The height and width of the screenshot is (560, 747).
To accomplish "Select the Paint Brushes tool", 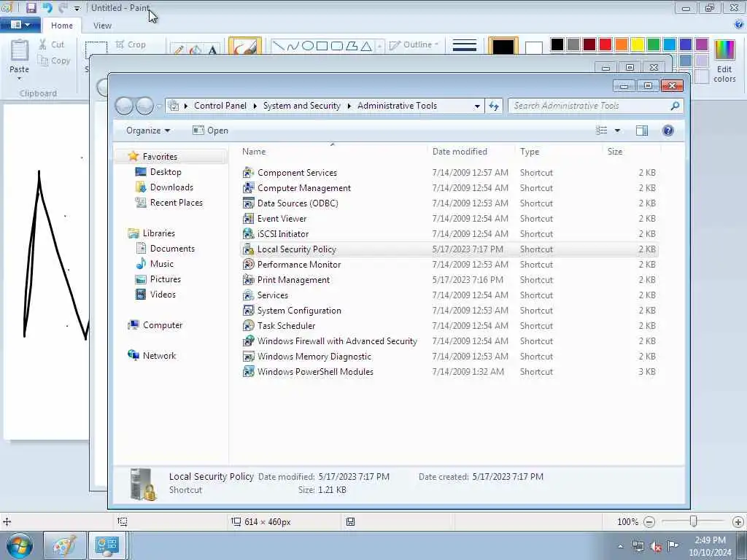I will pyautogui.click(x=245, y=46).
